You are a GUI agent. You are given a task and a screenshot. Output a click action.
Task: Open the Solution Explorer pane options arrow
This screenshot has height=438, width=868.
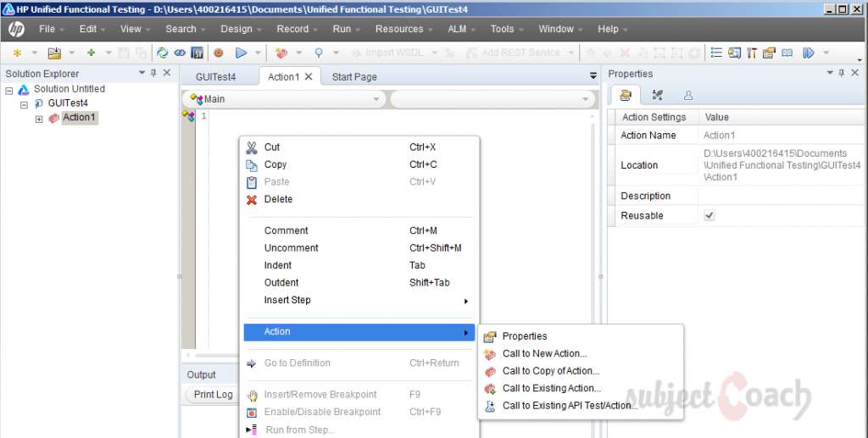(x=142, y=73)
